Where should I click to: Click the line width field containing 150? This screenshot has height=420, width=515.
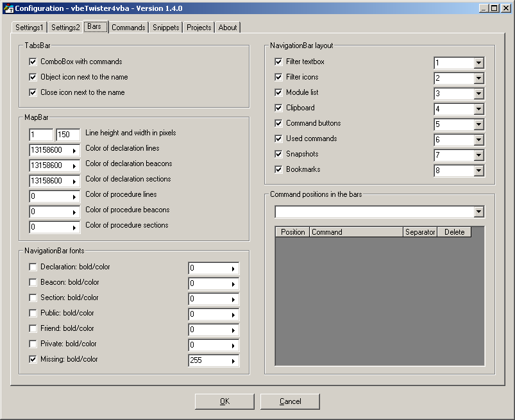pyautogui.click(x=68, y=135)
